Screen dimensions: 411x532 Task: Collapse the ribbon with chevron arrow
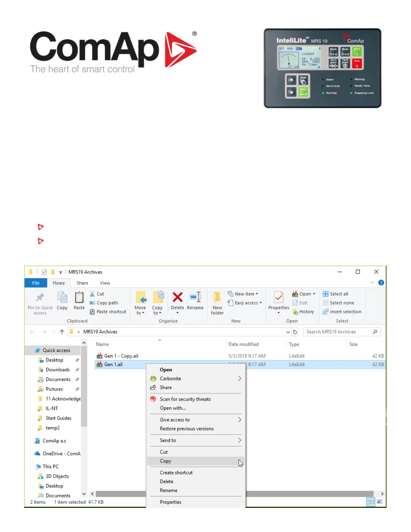point(372,283)
